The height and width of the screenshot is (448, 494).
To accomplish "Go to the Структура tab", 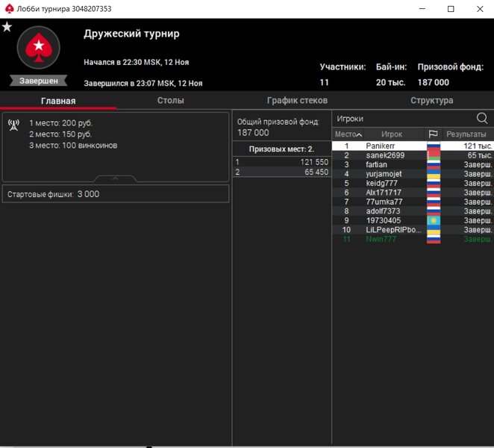I will [431, 101].
